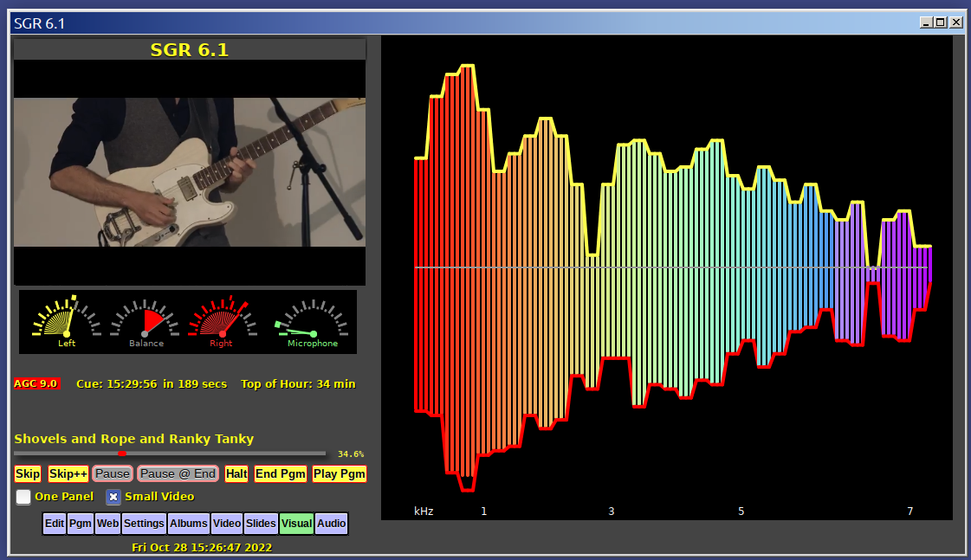Screen dimensions: 971x560
Task: Open the Edit tab
Action: (55, 524)
